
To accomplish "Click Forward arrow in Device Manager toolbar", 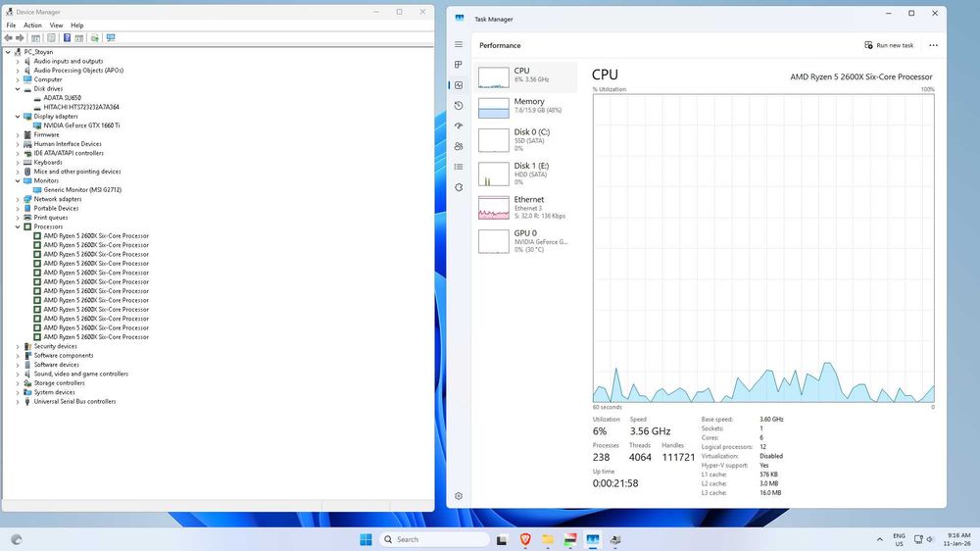I will pos(20,38).
